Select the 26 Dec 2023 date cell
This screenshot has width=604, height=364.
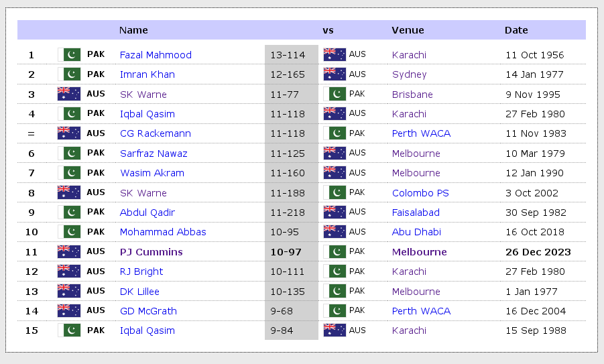click(538, 252)
